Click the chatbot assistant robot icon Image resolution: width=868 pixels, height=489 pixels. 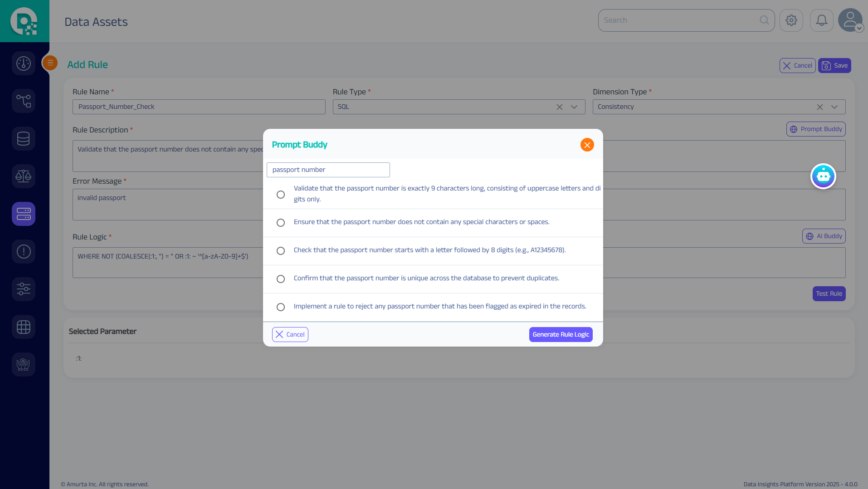tap(823, 176)
